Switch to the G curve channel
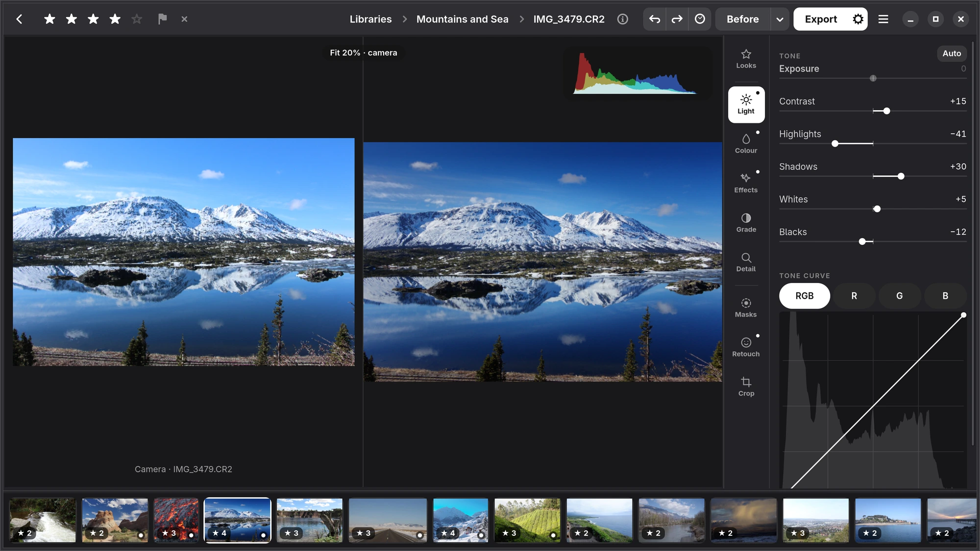This screenshot has height=551, width=980. tap(899, 296)
